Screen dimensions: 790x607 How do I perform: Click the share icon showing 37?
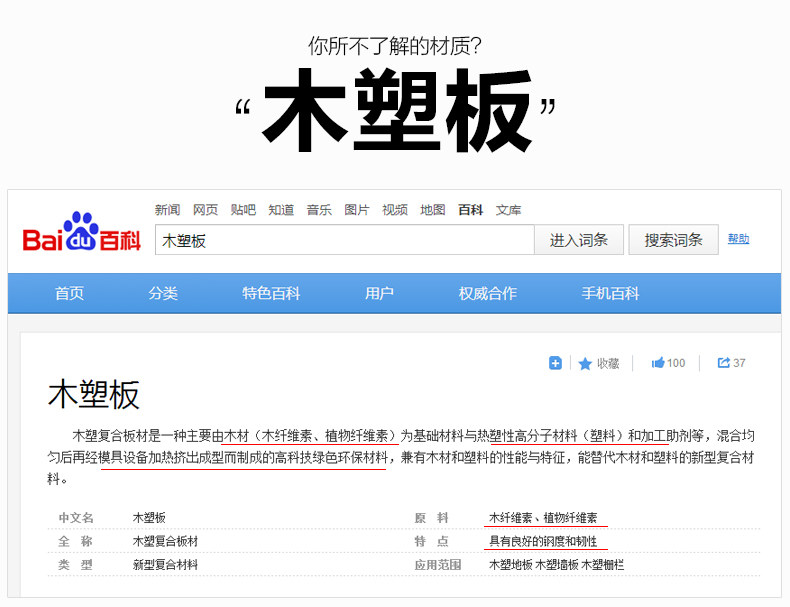pyautogui.click(x=723, y=363)
